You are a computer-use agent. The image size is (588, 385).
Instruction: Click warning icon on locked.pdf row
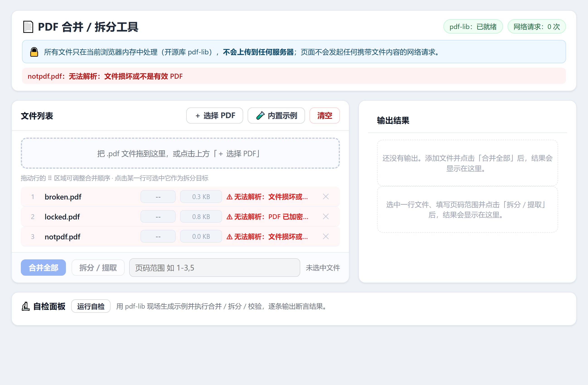click(230, 217)
